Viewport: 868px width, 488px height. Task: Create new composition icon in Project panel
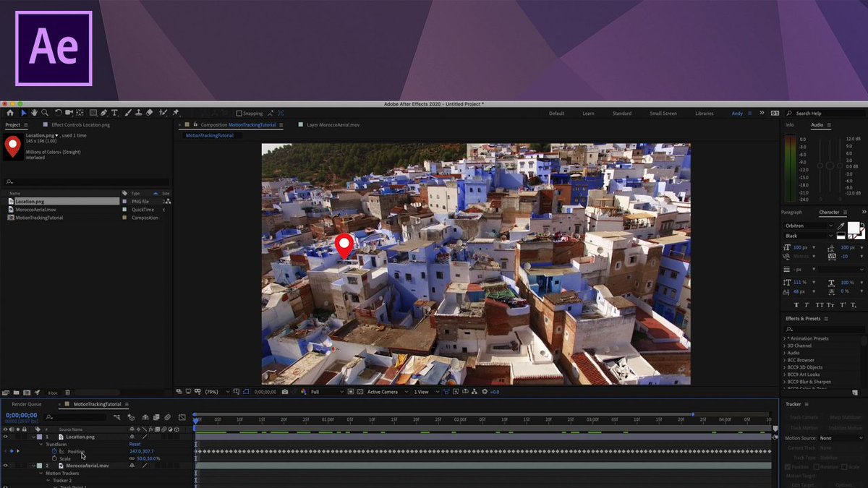[27, 393]
